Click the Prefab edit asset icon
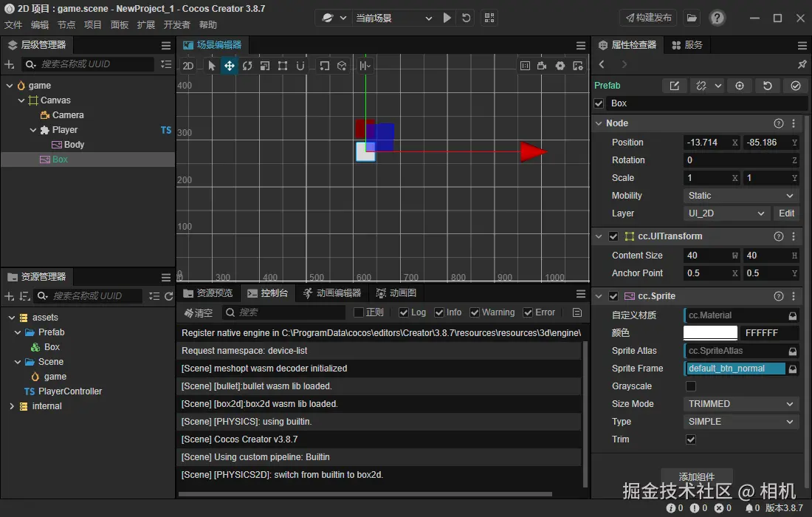Image resolution: width=812 pixels, height=517 pixels. pyautogui.click(x=674, y=86)
